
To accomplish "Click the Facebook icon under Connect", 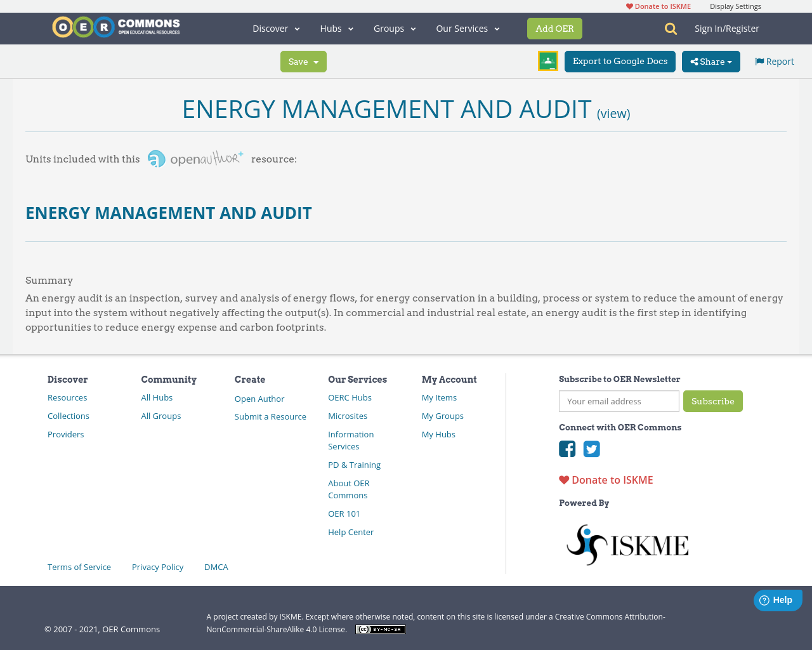I will pyautogui.click(x=566, y=449).
